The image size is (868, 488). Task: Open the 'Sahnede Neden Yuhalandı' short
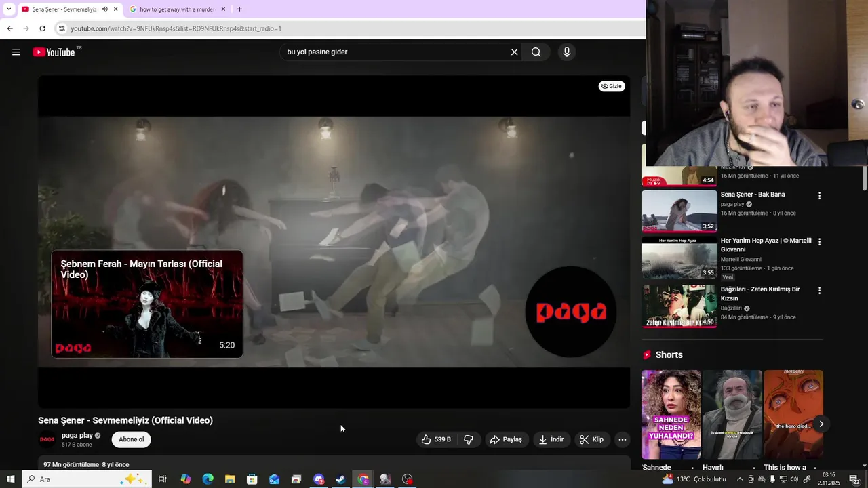pyautogui.click(x=671, y=414)
